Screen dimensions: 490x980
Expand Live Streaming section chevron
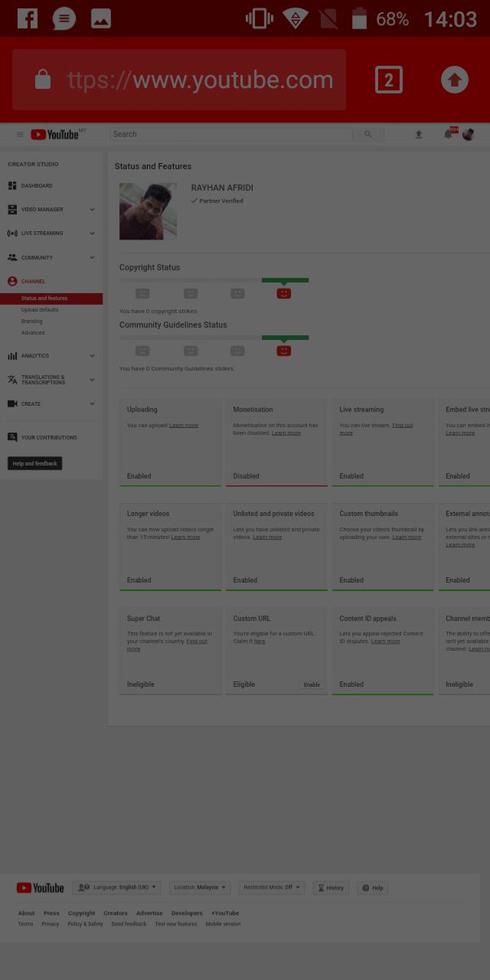[x=92, y=234]
